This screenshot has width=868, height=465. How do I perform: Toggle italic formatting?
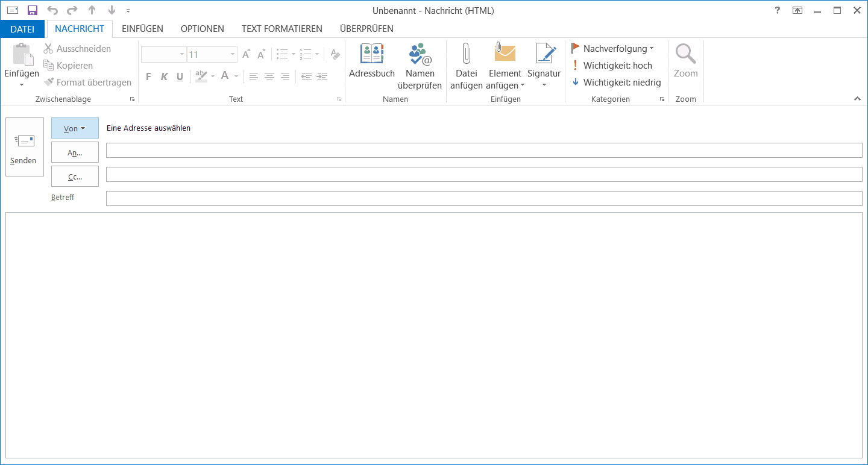pyautogui.click(x=164, y=76)
